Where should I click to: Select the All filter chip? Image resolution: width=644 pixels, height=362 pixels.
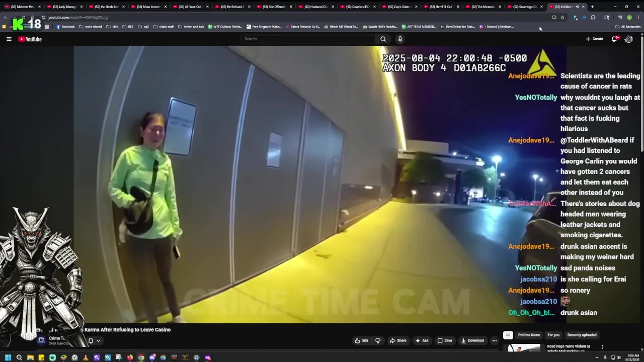coord(508,335)
